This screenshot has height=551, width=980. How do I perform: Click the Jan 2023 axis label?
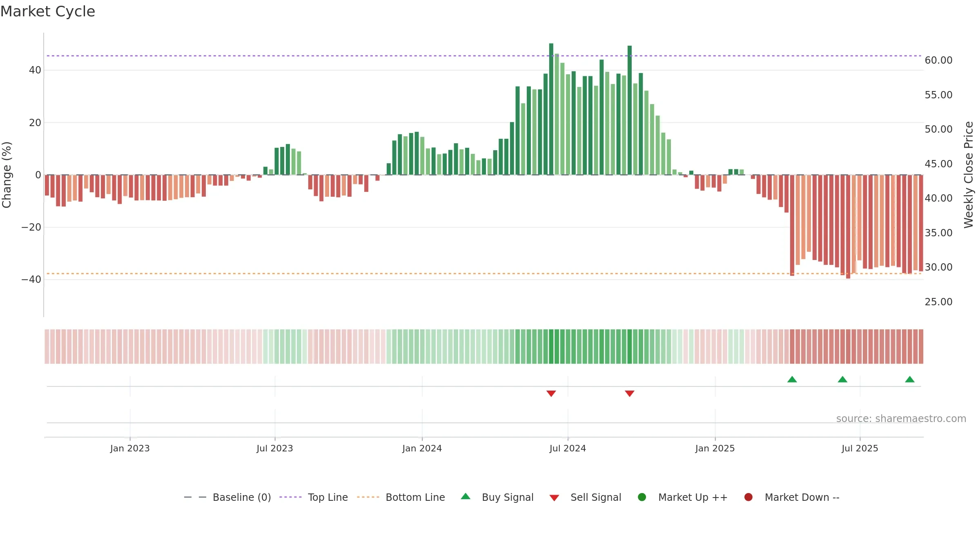coord(130,448)
